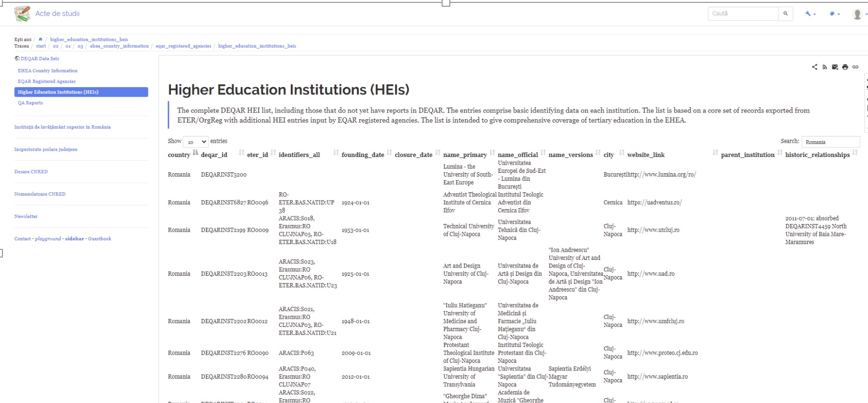
Task: Click website http://www.utcluj.ro
Action: click(x=653, y=230)
